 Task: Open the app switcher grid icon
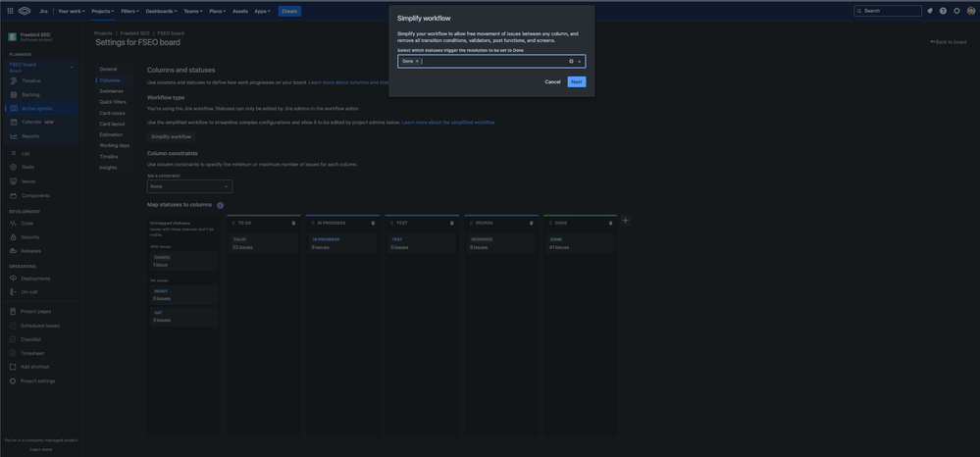click(10, 11)
